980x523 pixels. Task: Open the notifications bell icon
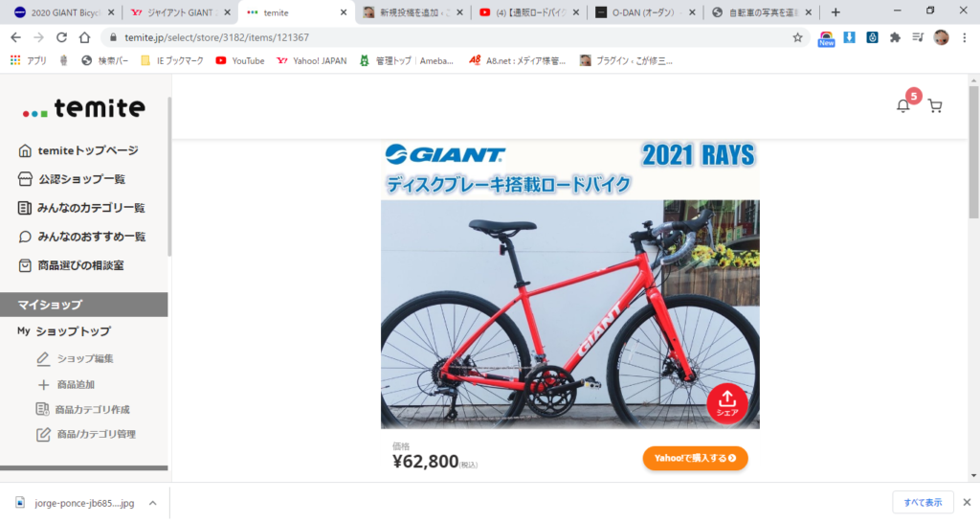(x=902, y=106)
